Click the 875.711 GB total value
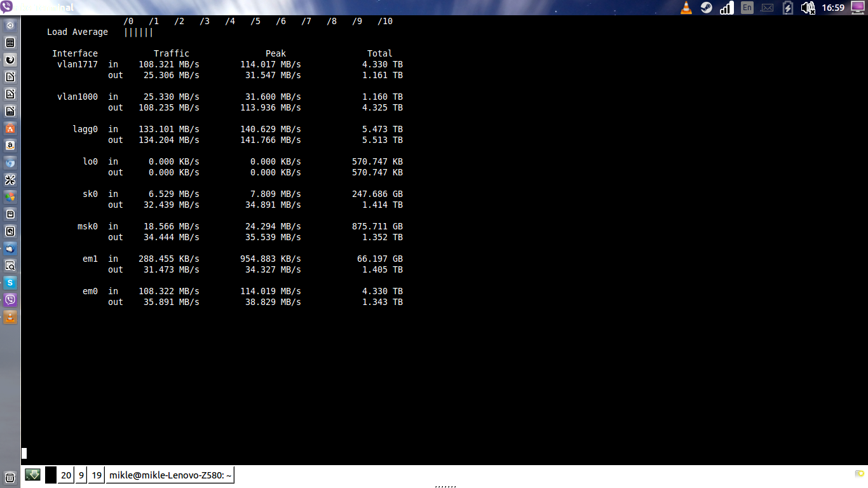This screenshot has height=488, width=868. (x=377, y=226)
